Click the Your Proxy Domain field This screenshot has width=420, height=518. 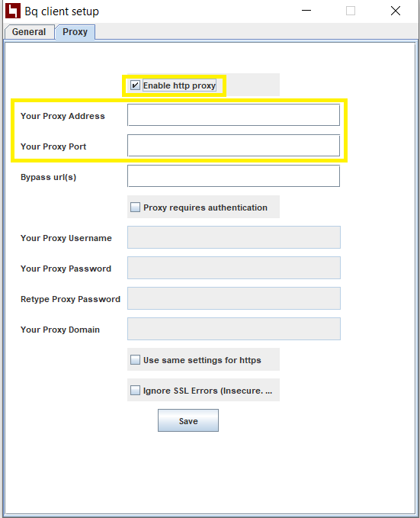[x=234, y=329]
